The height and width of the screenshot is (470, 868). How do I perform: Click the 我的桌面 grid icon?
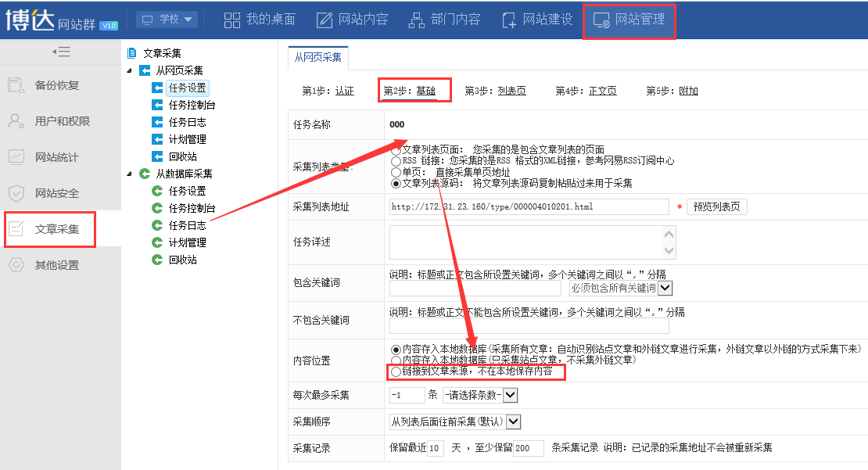click(x=232, y=20)
